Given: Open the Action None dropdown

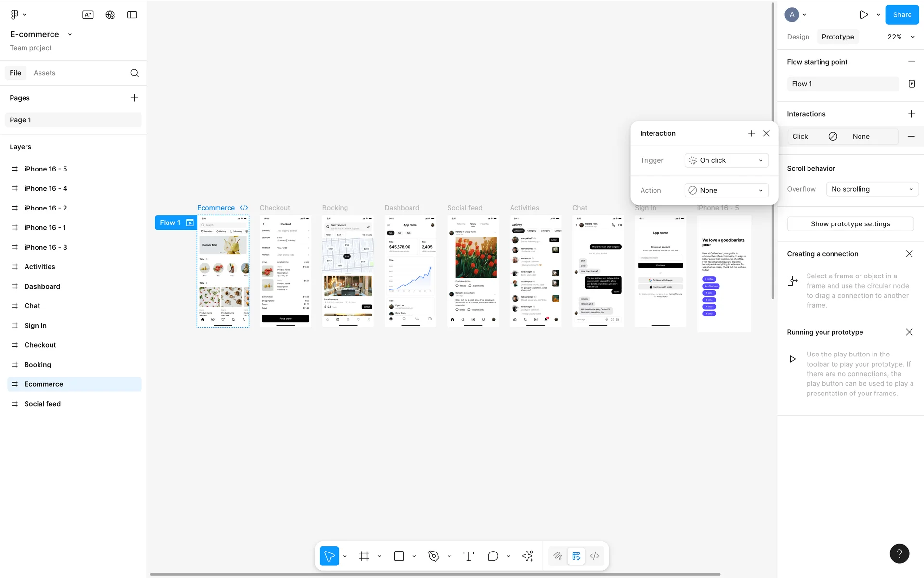Looking at the screenshot, I should (x=726, y=190).
